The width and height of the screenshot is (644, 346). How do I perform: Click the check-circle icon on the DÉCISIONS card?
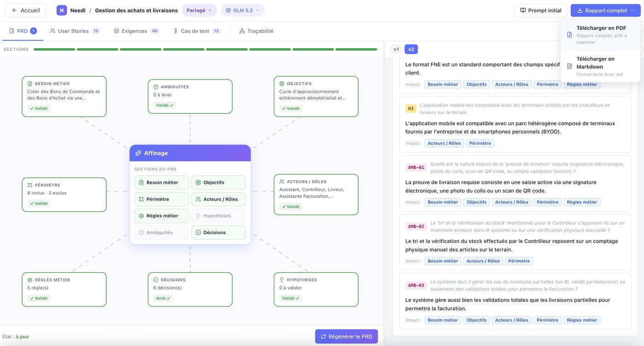point(156,280)
